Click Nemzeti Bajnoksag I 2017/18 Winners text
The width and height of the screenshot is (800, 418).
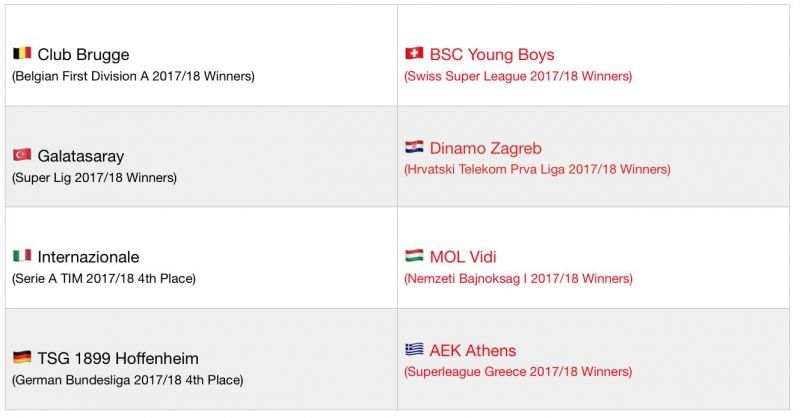518,279
